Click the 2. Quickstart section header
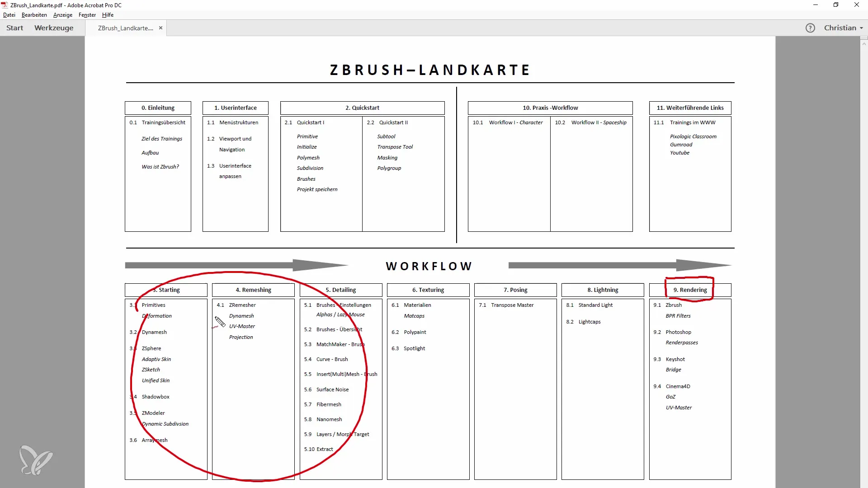This screenshot has width=868, height=488. click(362, 108)
